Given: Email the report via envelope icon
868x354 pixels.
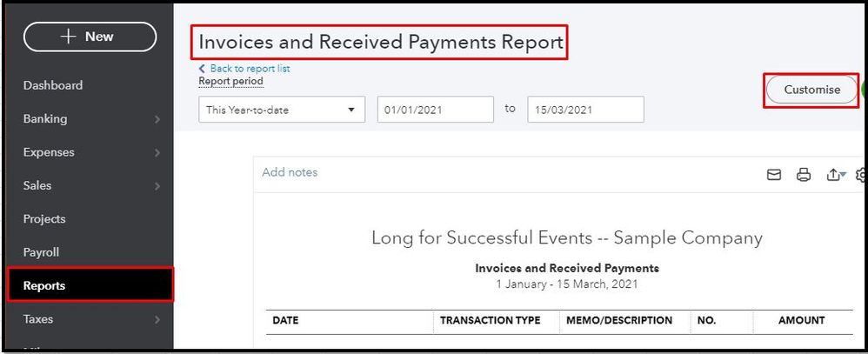Looking at the screenshot, I should pyautogui.click(x=774, y=175).
